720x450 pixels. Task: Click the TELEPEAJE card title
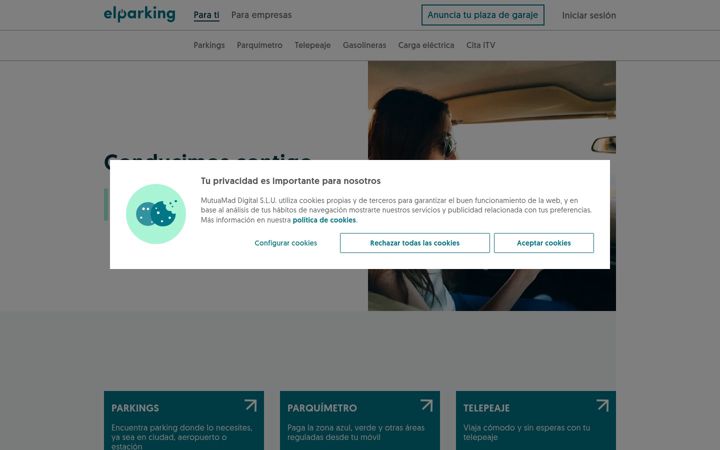coord(486,408)
